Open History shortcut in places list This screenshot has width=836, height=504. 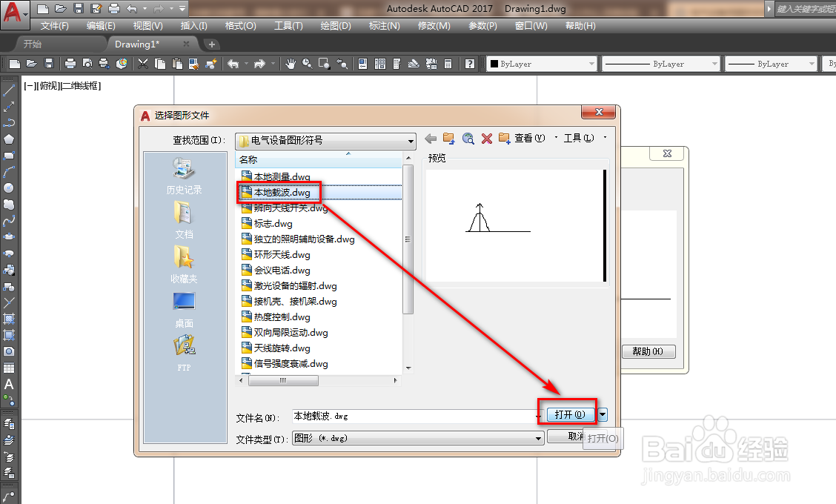pos(184,176)
